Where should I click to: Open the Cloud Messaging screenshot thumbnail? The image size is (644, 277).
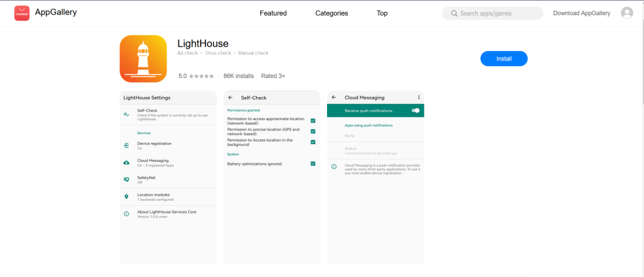[x=375, y=177]
